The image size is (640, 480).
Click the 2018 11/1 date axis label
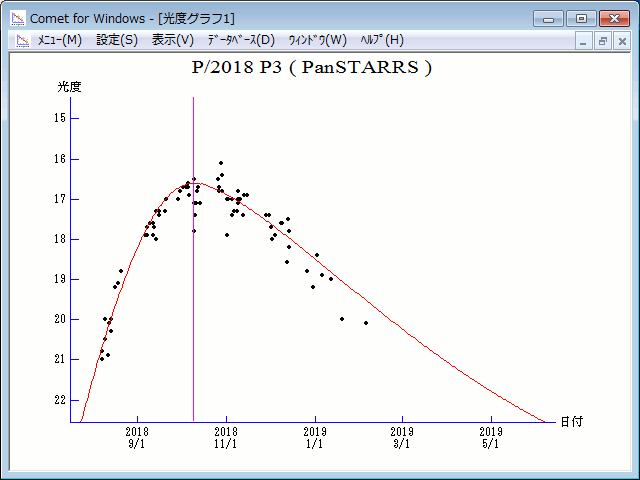(227, 438)
